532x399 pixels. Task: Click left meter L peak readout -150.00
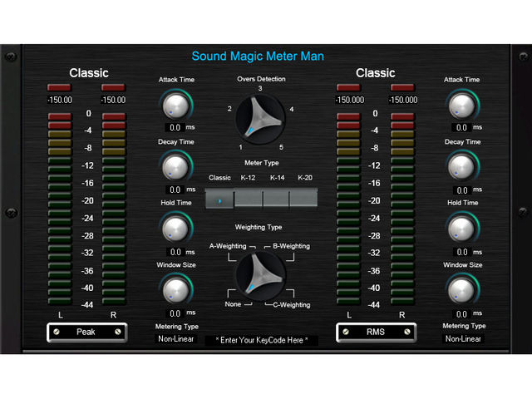click(59, 100)
